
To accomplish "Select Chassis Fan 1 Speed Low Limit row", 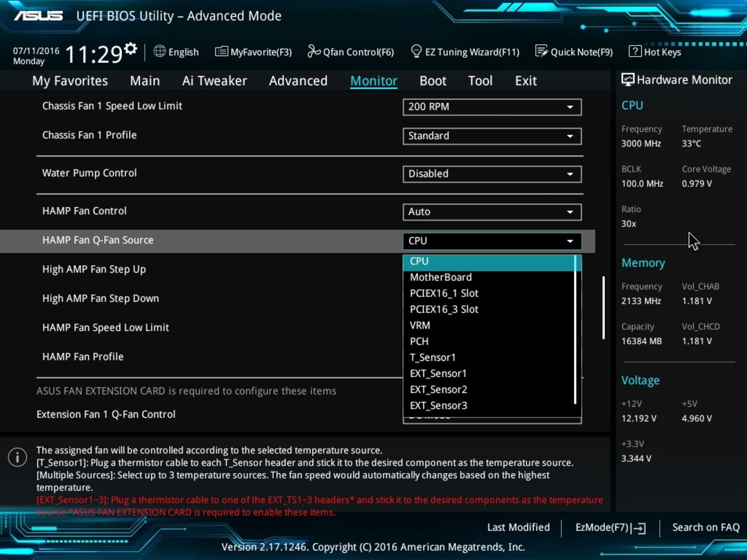I will point(112,106).
